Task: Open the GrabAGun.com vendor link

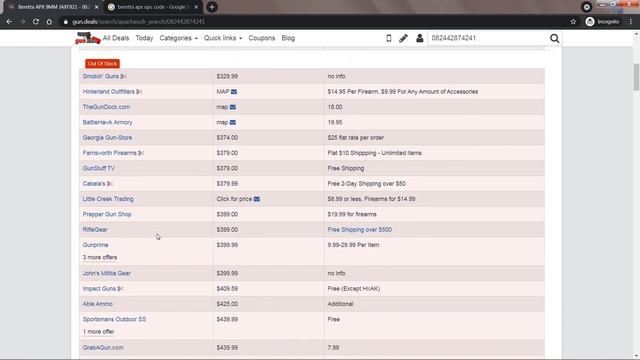Action: (x=103, y=348)
